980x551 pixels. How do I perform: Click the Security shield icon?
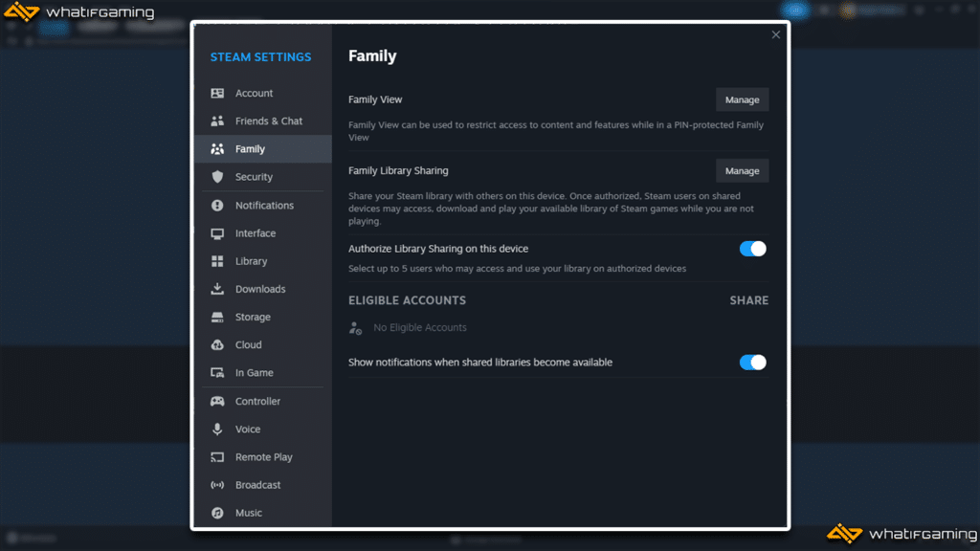coord(217,177)
